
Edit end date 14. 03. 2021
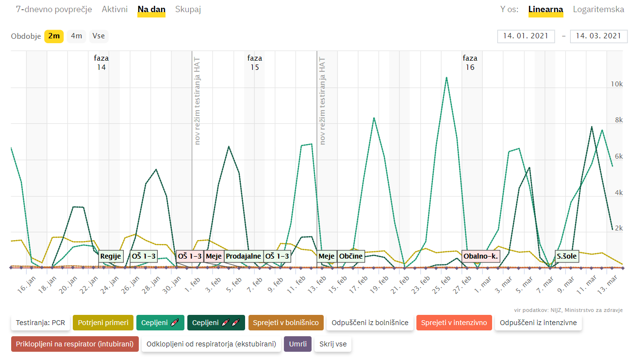(x=599, y=36)
